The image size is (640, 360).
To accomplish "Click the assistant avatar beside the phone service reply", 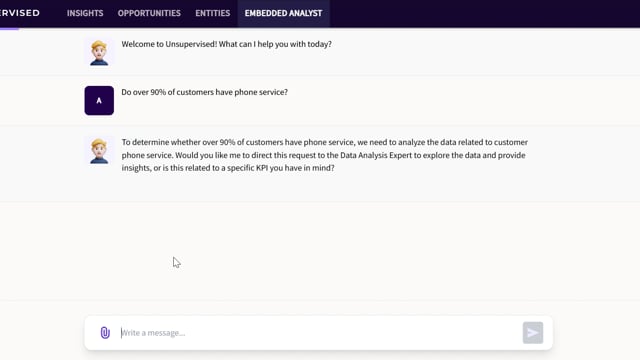I will click(99, 151).
